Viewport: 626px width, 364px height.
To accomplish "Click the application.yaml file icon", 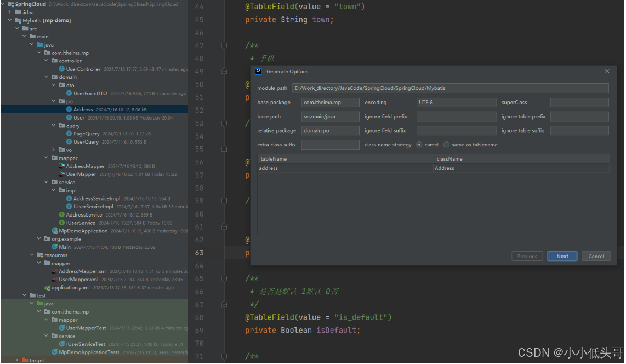I will [x=48, y=288].
